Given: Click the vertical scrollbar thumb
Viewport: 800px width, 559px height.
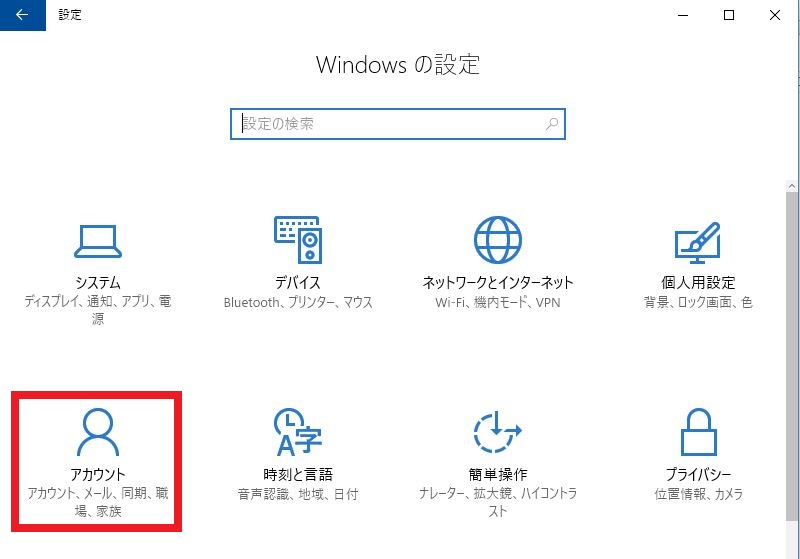Looking at the screenshot, I should pyautogui.click(x=792, y=357).
